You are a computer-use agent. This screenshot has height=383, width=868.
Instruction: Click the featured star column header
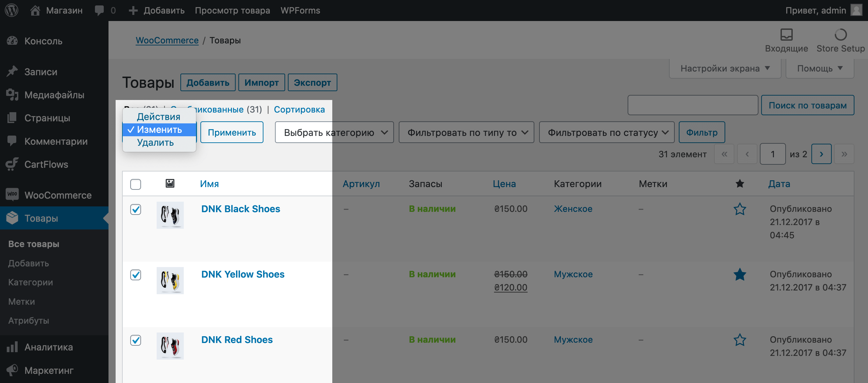740,184
